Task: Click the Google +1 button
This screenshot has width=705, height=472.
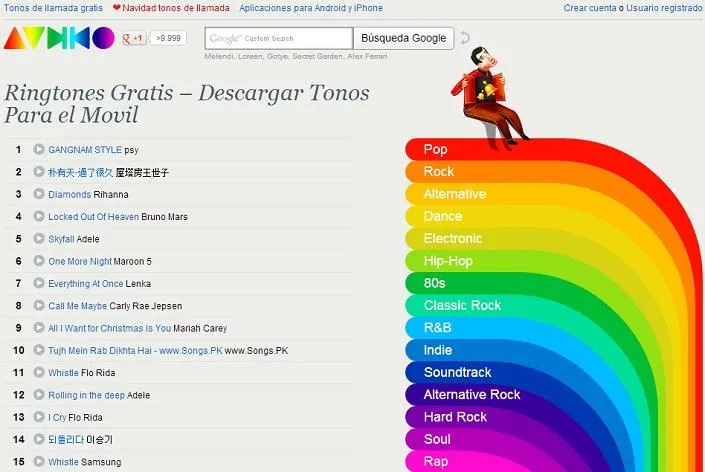Action: tap(134, 39)
